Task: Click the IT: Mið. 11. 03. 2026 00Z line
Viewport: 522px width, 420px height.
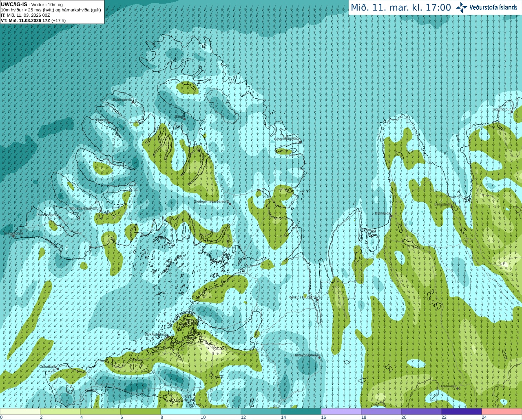Action: point(25,15)
